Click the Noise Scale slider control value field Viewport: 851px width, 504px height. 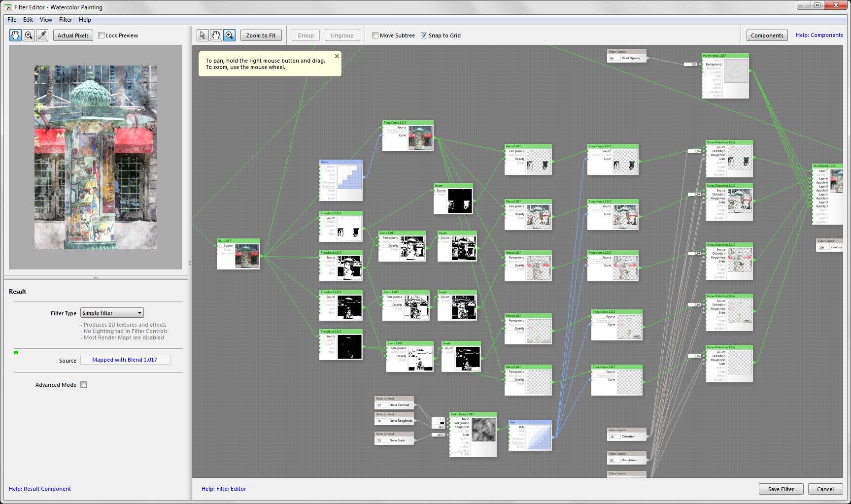coord(381,440)
